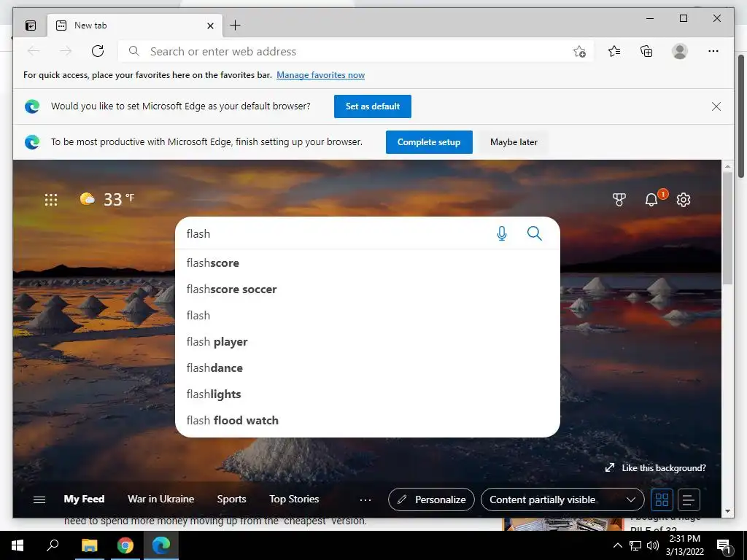Select the flashscore suggestion
This screenshot has width=747, height=560.
click(368, 262)
